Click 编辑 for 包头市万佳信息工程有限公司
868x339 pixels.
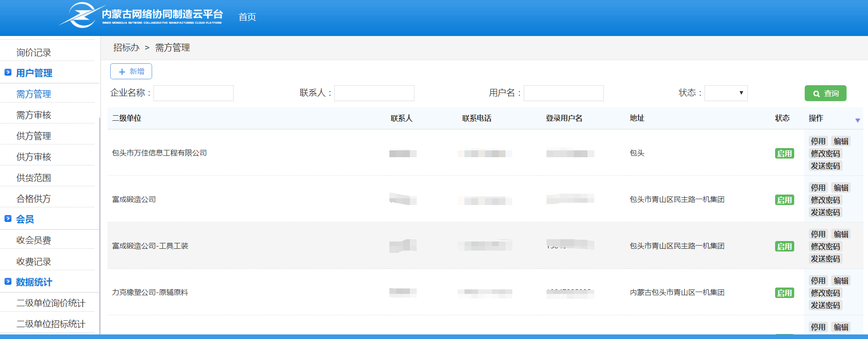tap(841, 141)
